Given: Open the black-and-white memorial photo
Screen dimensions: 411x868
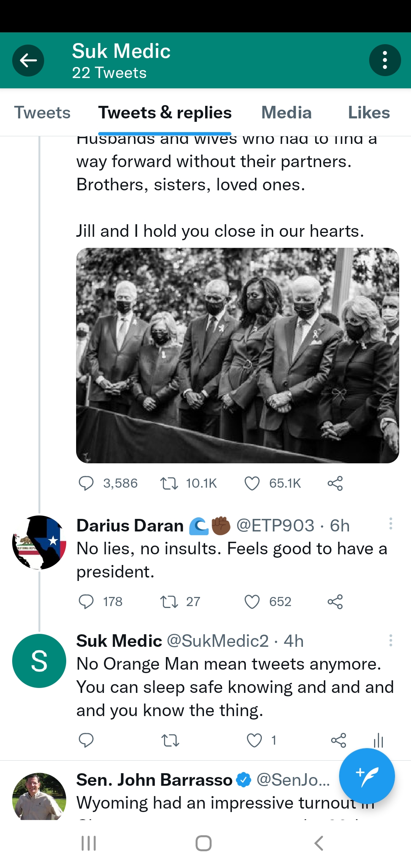Looking at the screenshot, I should tap(237, 355).
